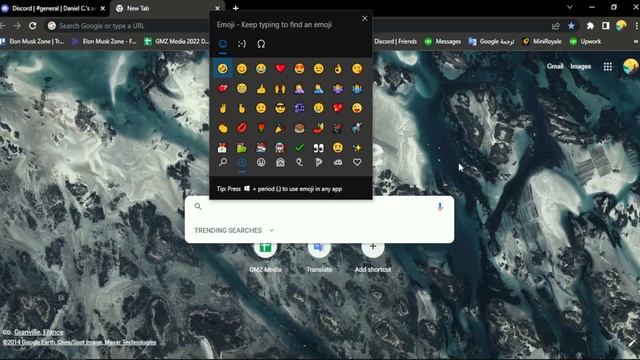Image resolution: width=640 pixels, height=360 pixels.
Task: Insert the red heart emoji
Action: pos(280,69)
